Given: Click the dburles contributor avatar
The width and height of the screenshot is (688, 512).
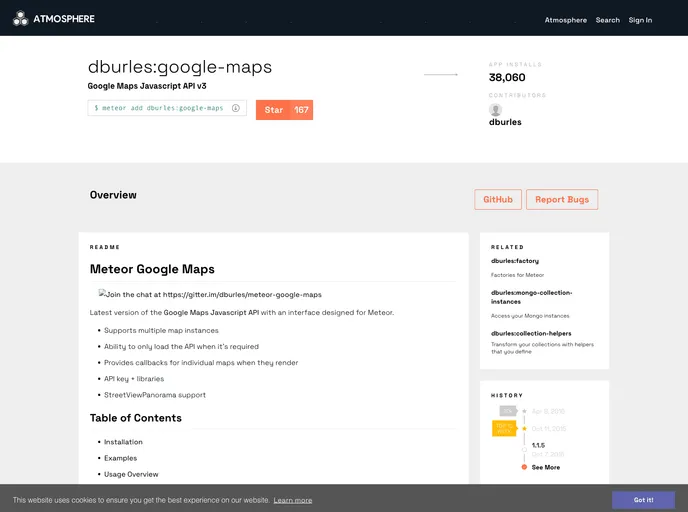Looking at the screenshot, I should point(495,110).
